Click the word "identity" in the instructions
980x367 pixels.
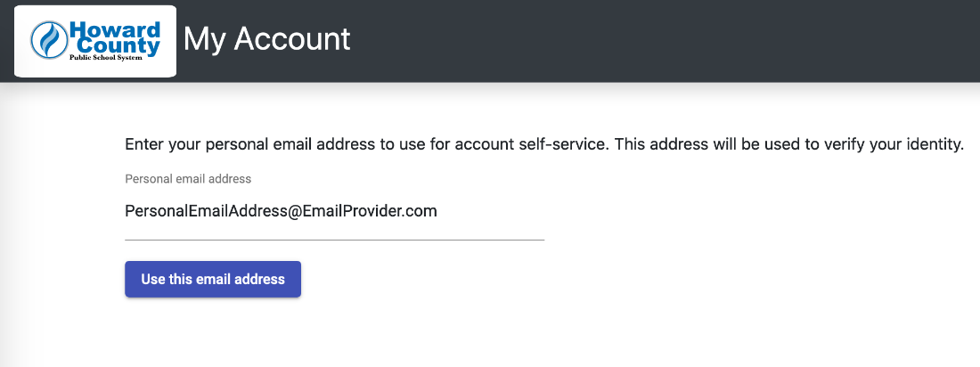tap(935, 144)
